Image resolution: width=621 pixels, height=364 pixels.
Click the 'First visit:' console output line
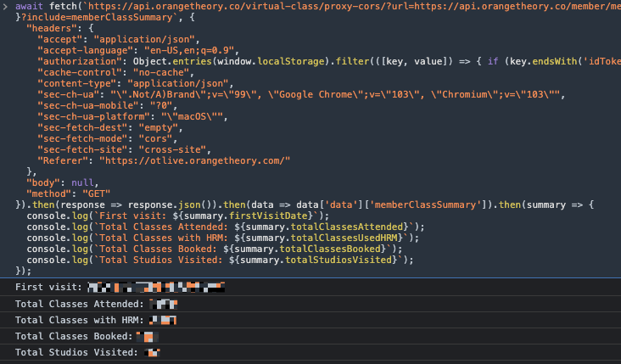(310, 287)
